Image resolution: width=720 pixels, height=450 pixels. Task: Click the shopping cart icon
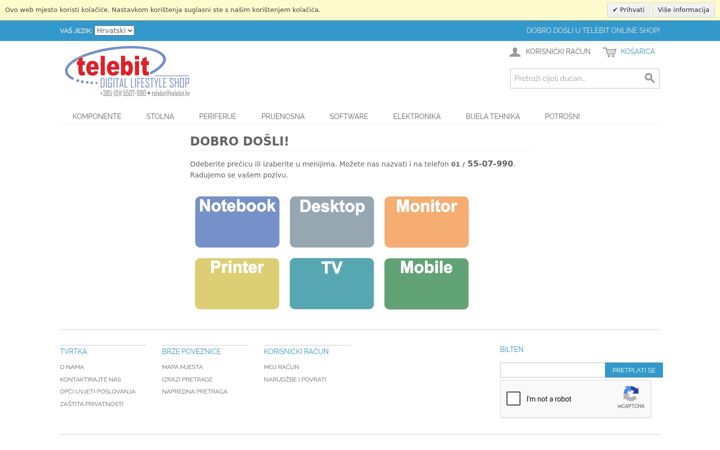609,52
